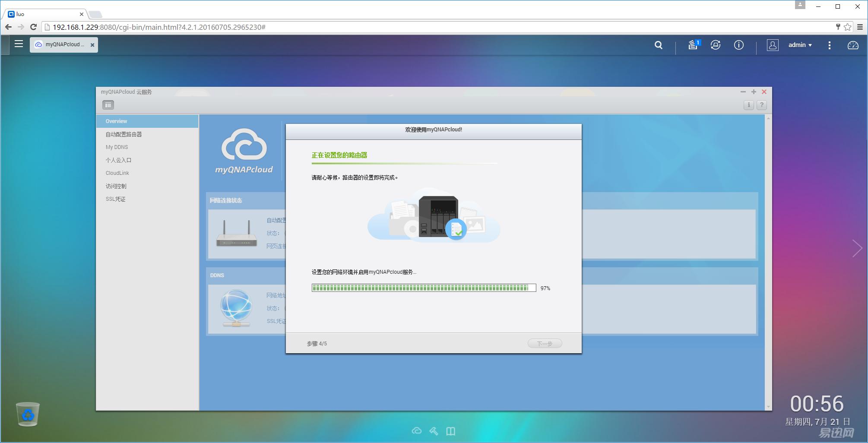This screenshot has width=868, height=443.
Task: Open the three-dot more options menu
Action: [x=830, y=45]
